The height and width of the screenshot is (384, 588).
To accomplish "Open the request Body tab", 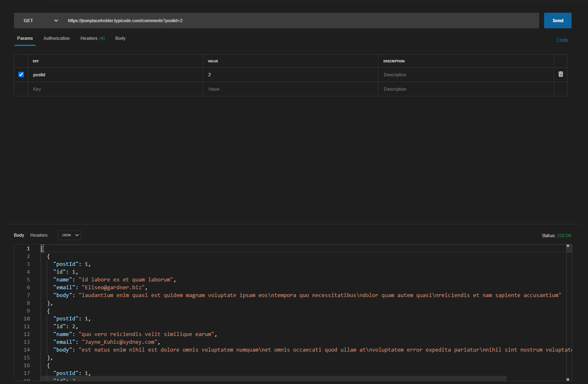I will click(x=120, y=38).
